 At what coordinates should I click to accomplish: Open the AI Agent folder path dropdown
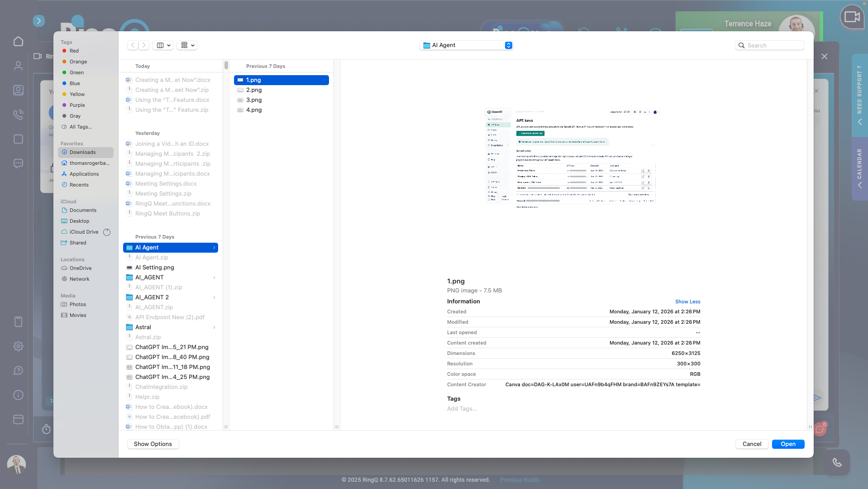[x=466, y=45]
